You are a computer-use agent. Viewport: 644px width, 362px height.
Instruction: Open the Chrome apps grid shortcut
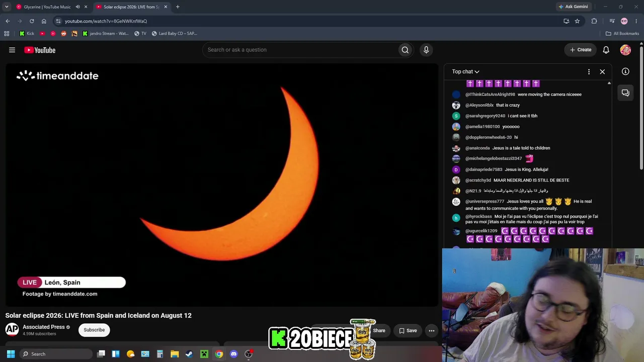(x=7, y=34)
